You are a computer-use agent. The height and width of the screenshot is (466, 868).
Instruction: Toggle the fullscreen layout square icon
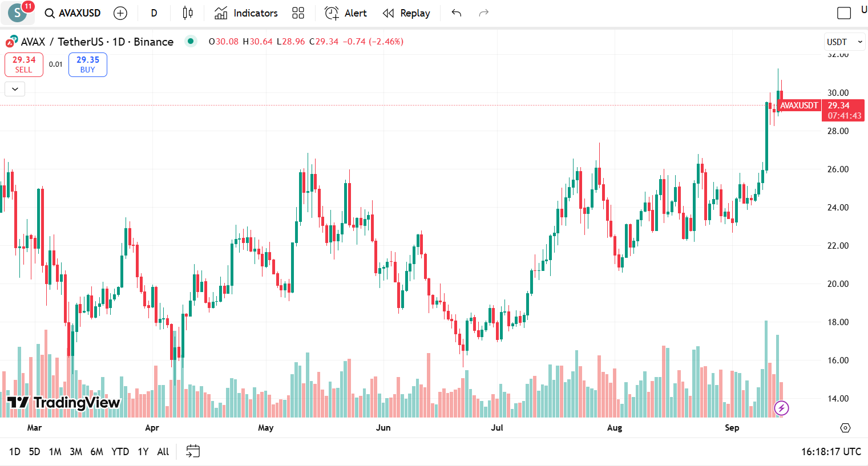tap(843, 13)
